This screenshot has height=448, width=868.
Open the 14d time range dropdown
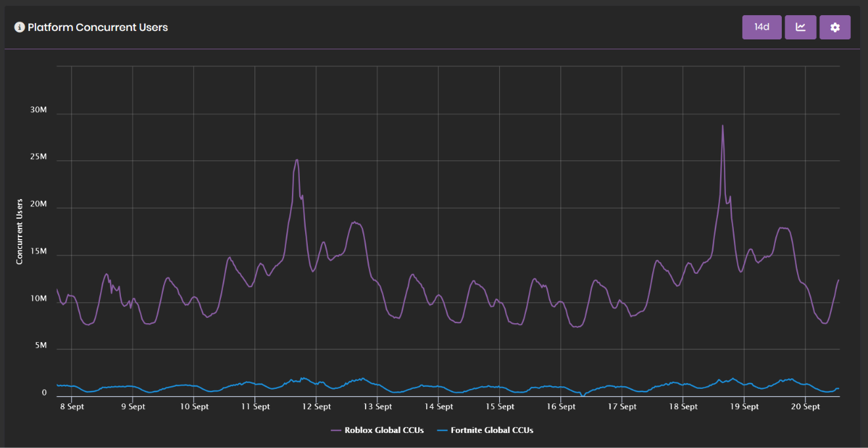tap(762, 28)
